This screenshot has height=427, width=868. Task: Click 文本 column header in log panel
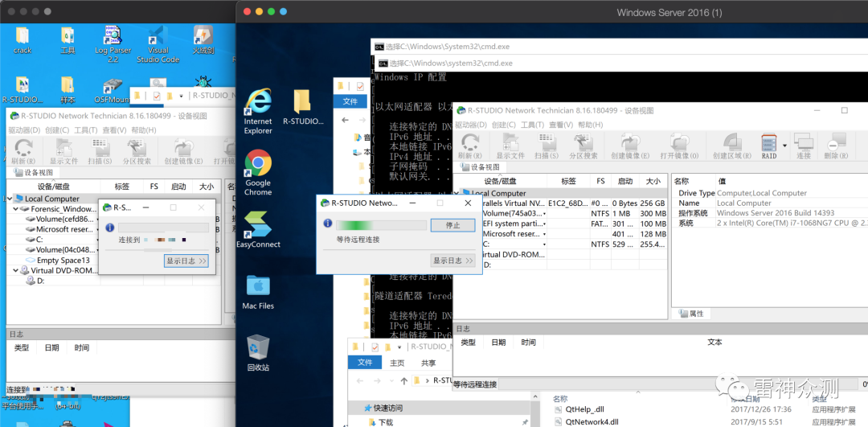pyautogui.click(x=714, y=343)
